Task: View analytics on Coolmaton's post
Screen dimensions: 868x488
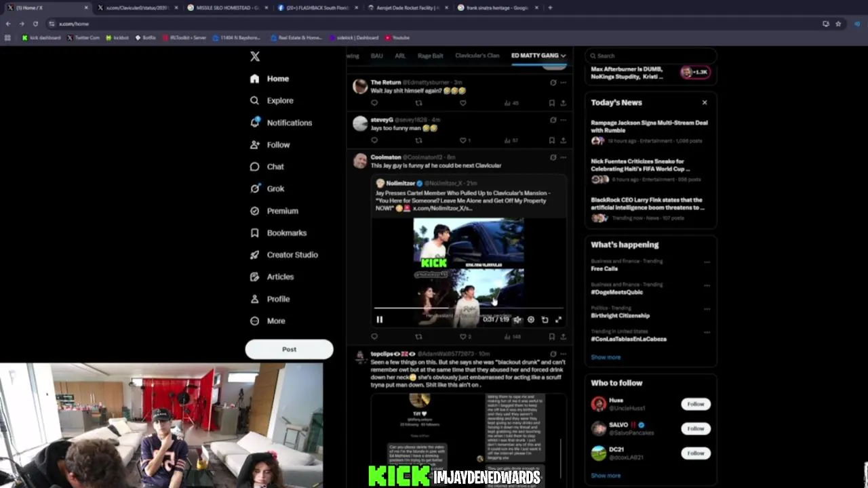Action: [512, 336]
